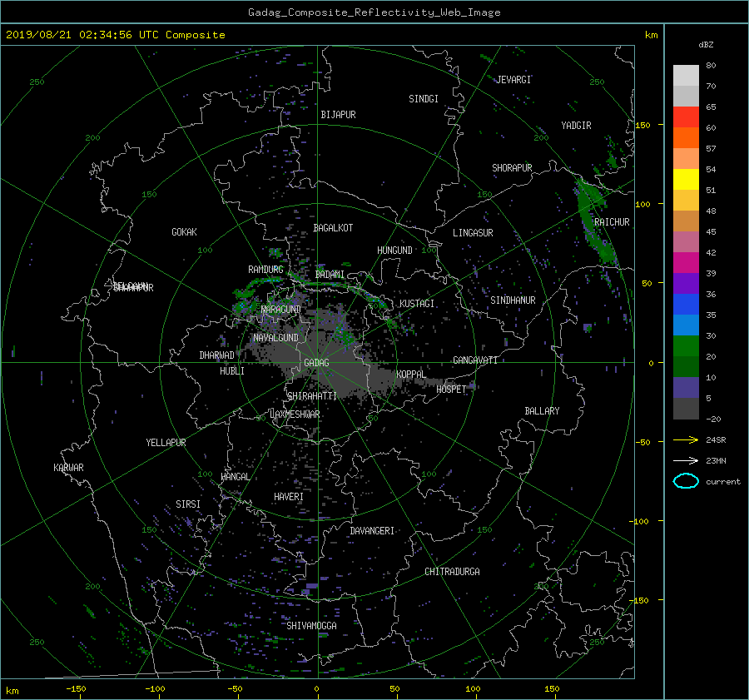Click the timestamp 2019/08/21 02:34:56 UTC Composite
This screenshot has width=749, height=700.
pyautogui.click(x=115, y=35)
